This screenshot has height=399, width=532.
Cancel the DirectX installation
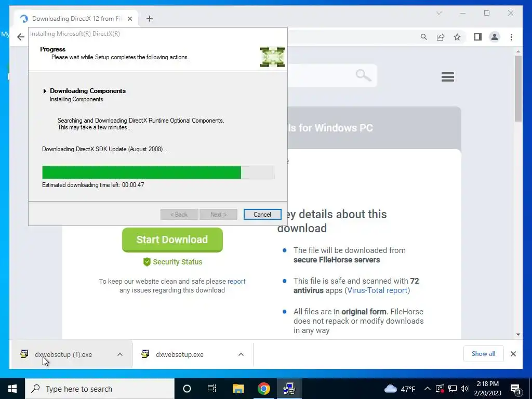[x=262, y=215]
